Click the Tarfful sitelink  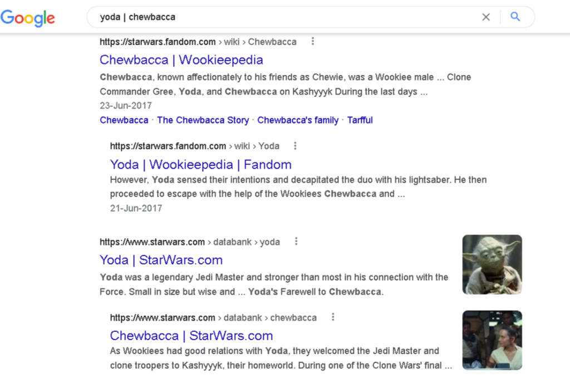360,120
